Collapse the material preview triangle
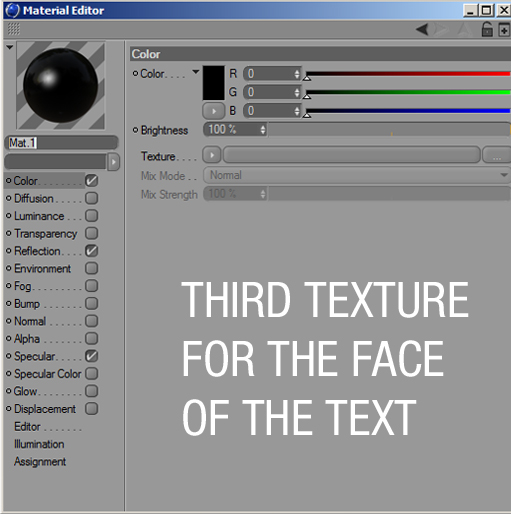 [x=10, y=47]
